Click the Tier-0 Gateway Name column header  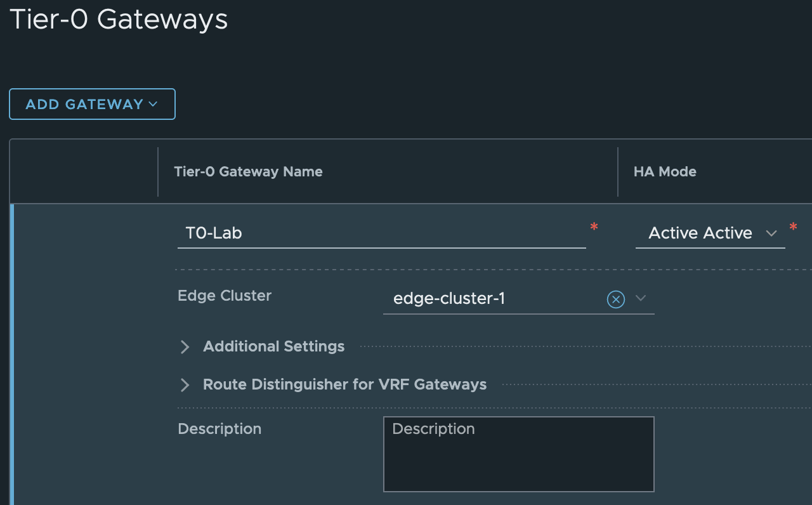pos(248,172)
